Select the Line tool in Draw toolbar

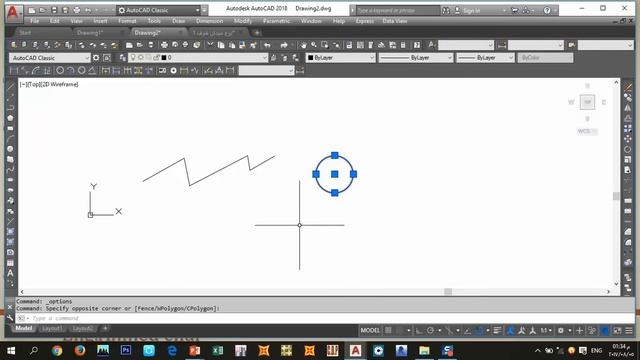[x=10, y=87]
